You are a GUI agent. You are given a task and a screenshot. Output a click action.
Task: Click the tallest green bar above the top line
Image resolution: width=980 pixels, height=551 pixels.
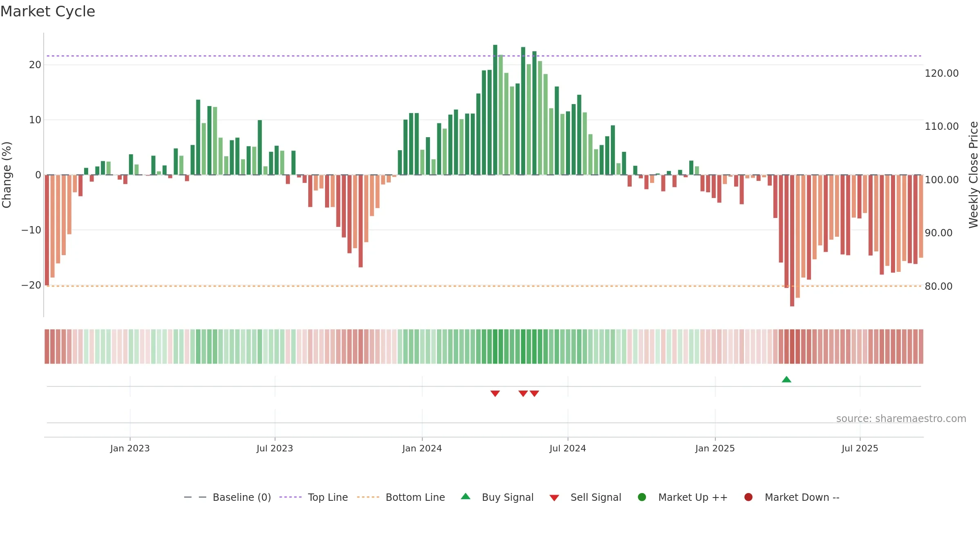click(x=495, y=110)
